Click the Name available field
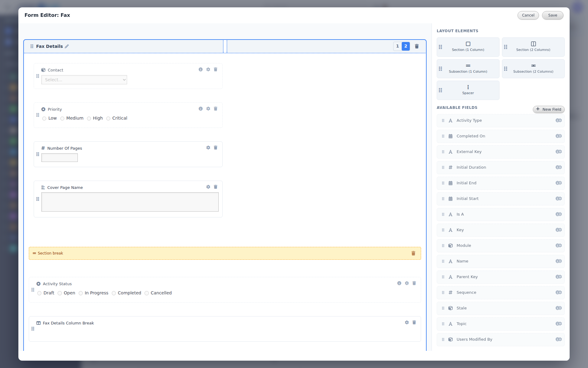The image size is (588, 368). point(501,261)
